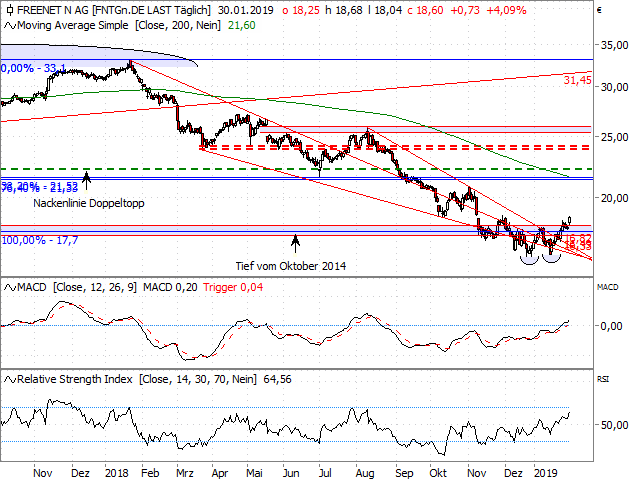Select the right circle marking the second low

pyautogui.click(x=549, y=255)
